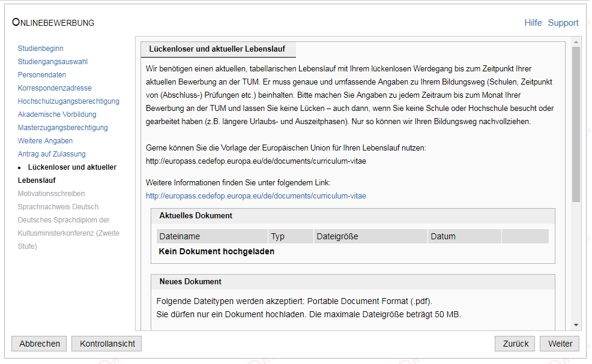The width and height of the screenshot is (592, 364).
Task: Go to Studienbeginn step
Action: tap(40, 49)
